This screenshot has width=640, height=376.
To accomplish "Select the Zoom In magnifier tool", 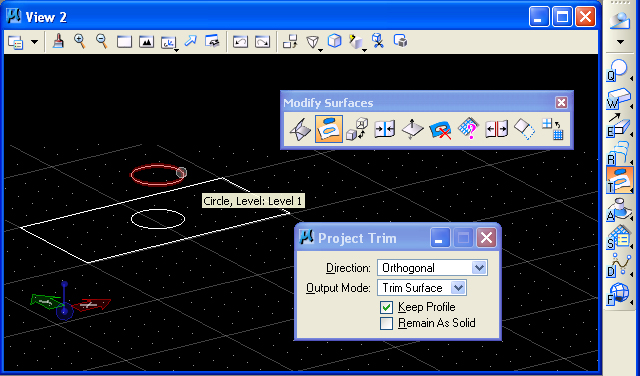I will (x=80, y=41).
